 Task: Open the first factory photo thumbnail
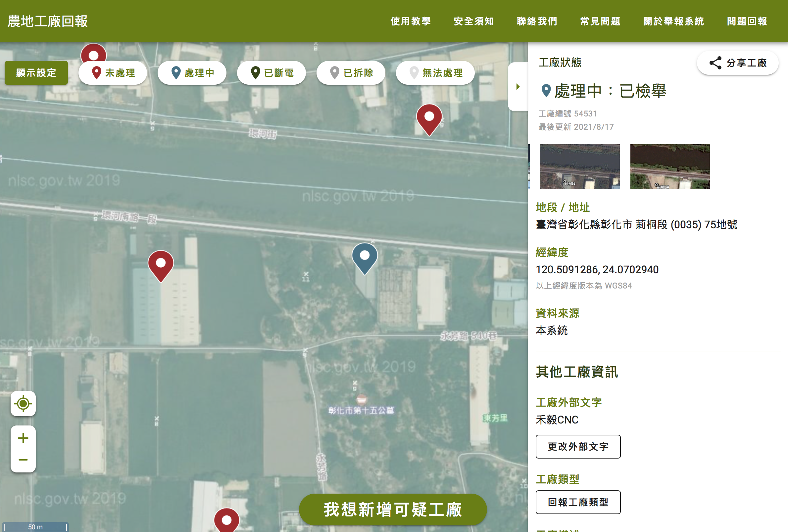579,167
